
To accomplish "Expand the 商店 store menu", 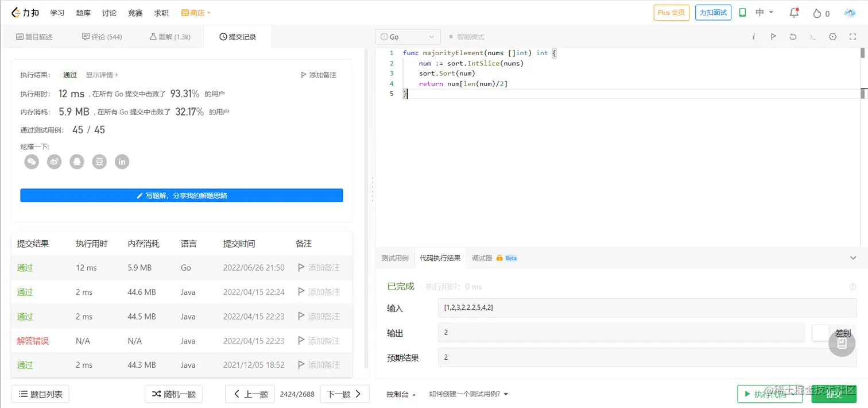I will coord(196,13).
